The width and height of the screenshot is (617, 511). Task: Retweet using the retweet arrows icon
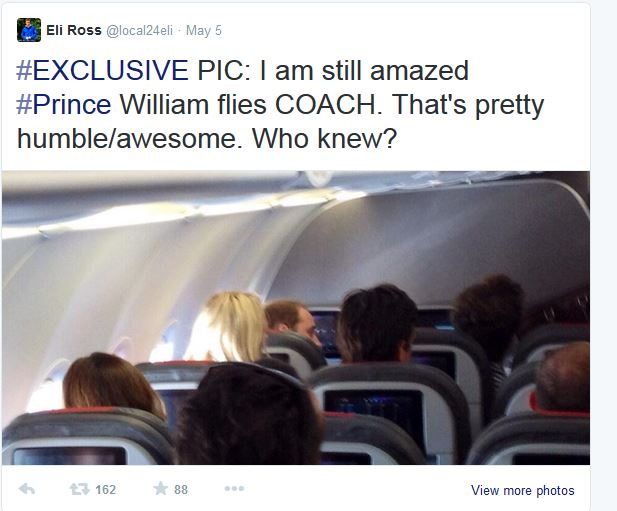click(x=77, y=490)
